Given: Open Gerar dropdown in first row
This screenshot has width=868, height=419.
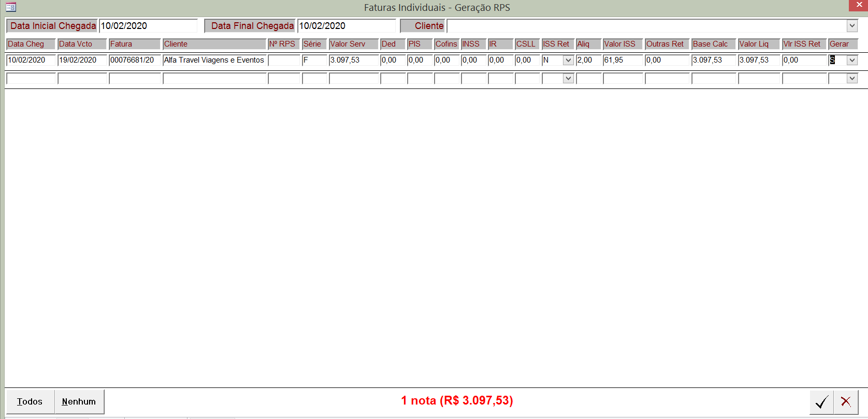Looking at the screenshot, I should click(x=852, y=61).
